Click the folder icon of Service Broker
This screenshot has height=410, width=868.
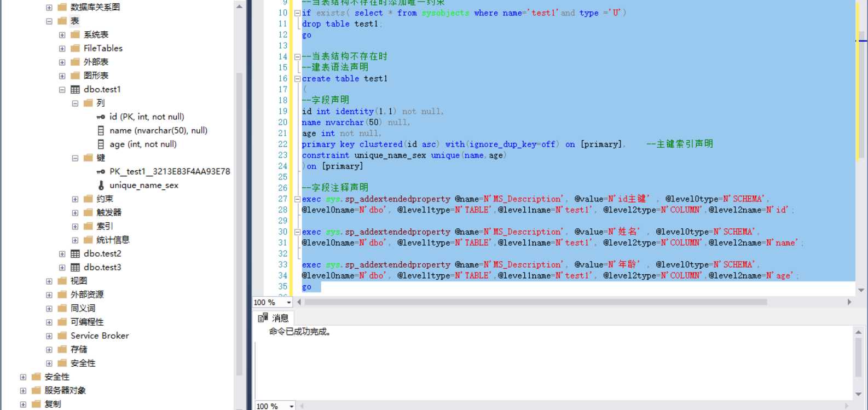(x=62, y=336)
